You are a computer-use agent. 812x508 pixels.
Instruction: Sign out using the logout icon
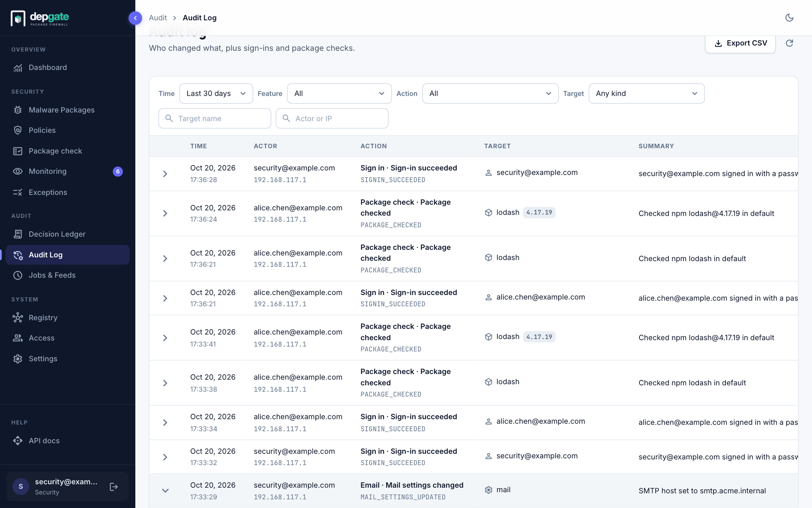pos(114,487)
